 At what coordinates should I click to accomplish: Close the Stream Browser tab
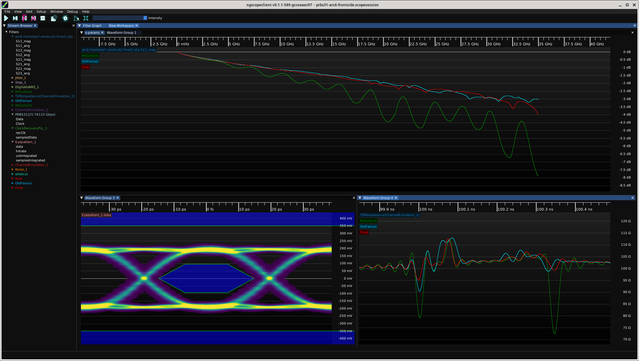click(x=35, y=25)
